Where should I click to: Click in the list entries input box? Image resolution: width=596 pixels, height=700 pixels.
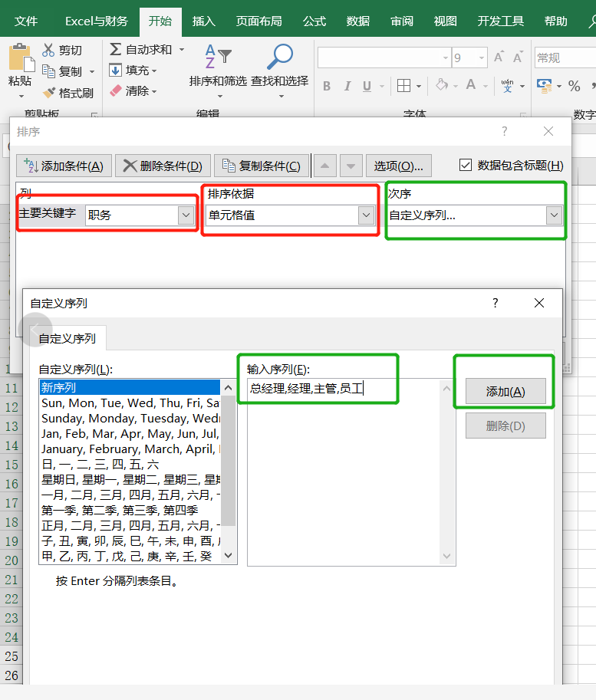click(x=351, y=472)
